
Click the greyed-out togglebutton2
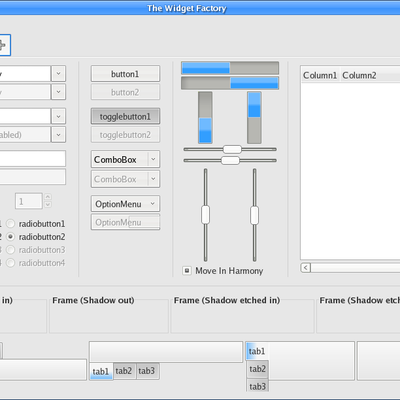click(x=125, y=135)
